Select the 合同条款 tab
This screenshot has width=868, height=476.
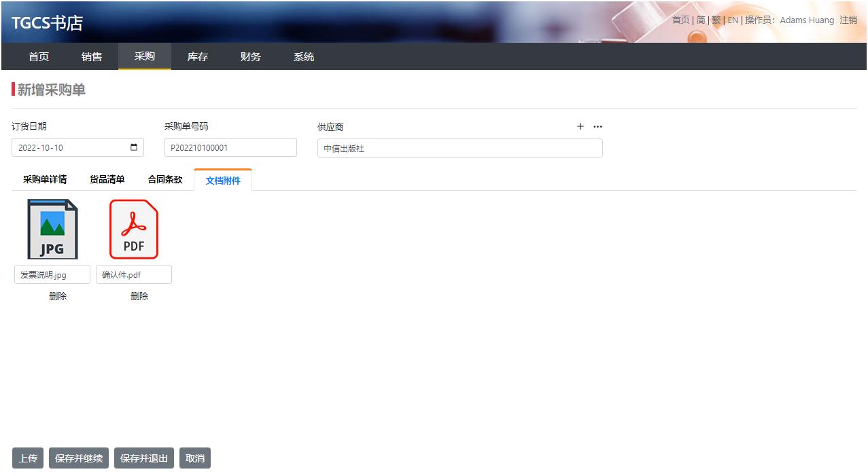click(165, 180)
